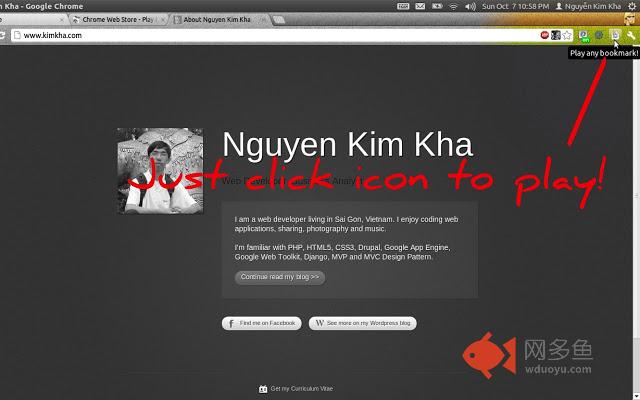Open the mail envelope indicator in top panel
Image resolution: width=640 pixels, height=400 pixels.
(x=420, y=6)
